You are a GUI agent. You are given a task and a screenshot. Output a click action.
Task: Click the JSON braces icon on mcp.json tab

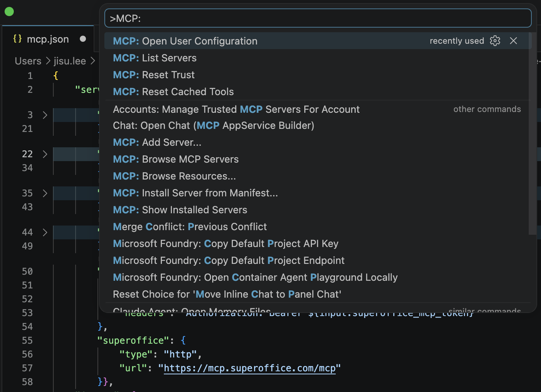(17, 39)
